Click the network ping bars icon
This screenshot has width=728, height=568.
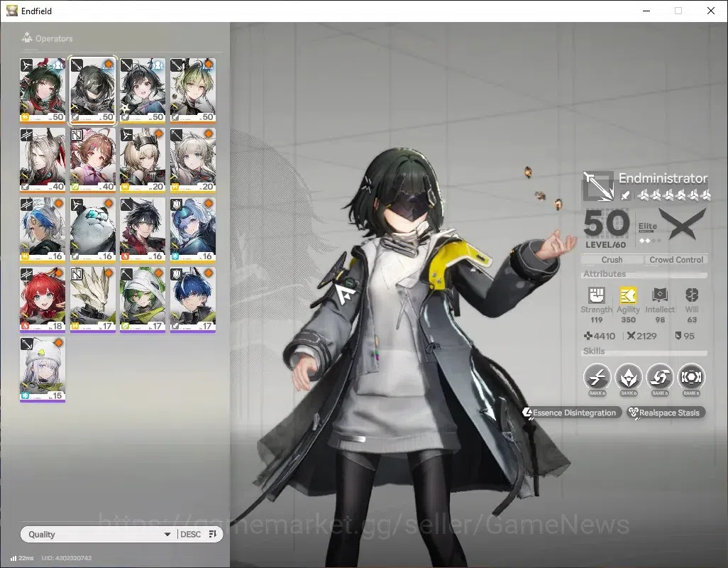(x=13, y=558)
